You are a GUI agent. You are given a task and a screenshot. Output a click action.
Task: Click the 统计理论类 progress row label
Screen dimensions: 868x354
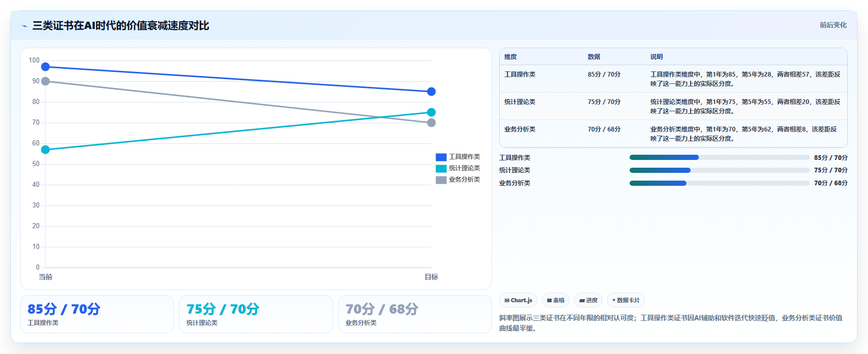(x=515, y=170)
